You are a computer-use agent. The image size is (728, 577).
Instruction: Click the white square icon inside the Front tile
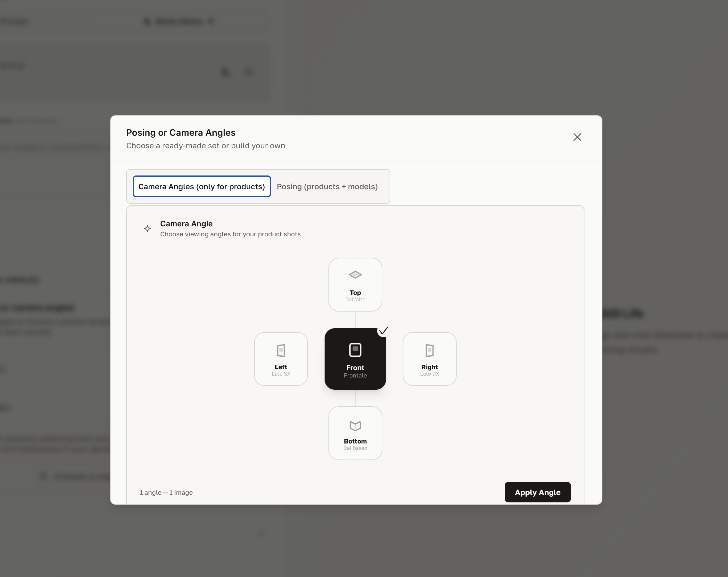point(355,350)
